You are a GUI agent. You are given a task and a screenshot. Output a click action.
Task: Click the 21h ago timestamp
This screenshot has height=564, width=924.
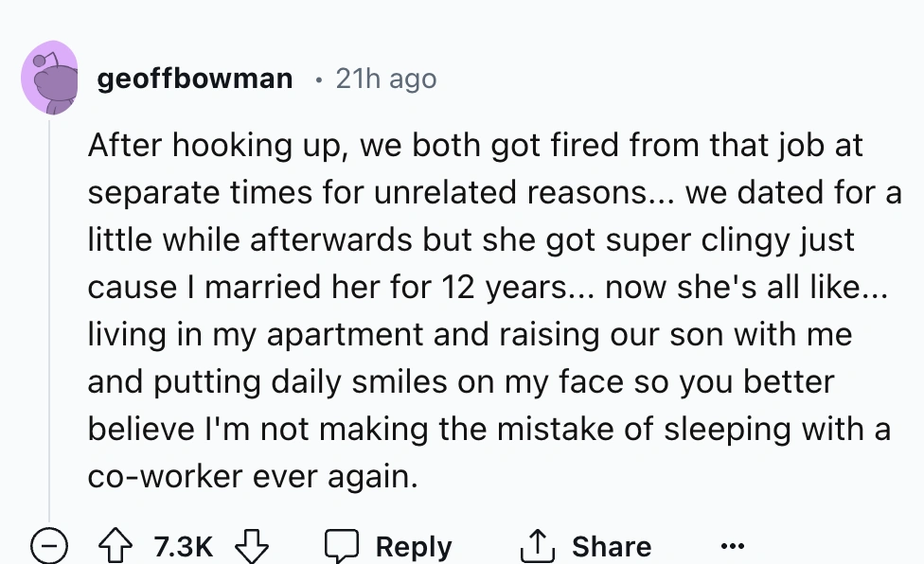coord(383,79)
